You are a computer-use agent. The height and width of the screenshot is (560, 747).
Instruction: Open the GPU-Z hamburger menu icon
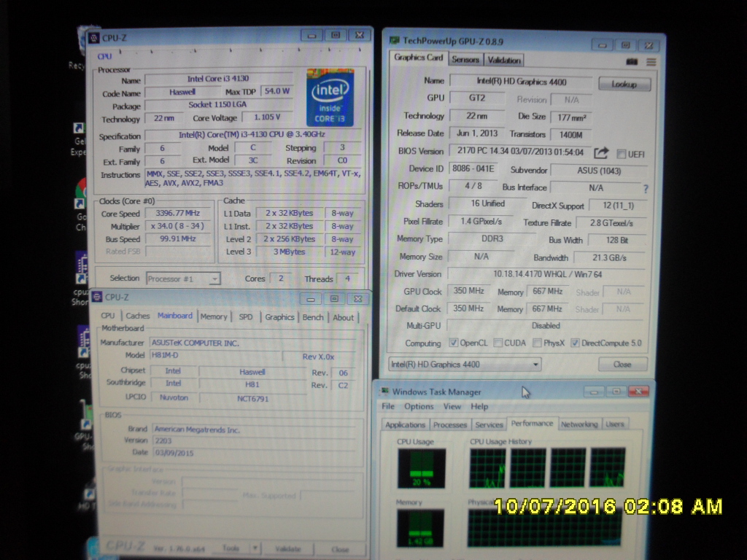pyautogui.click(x=651, y=62)
